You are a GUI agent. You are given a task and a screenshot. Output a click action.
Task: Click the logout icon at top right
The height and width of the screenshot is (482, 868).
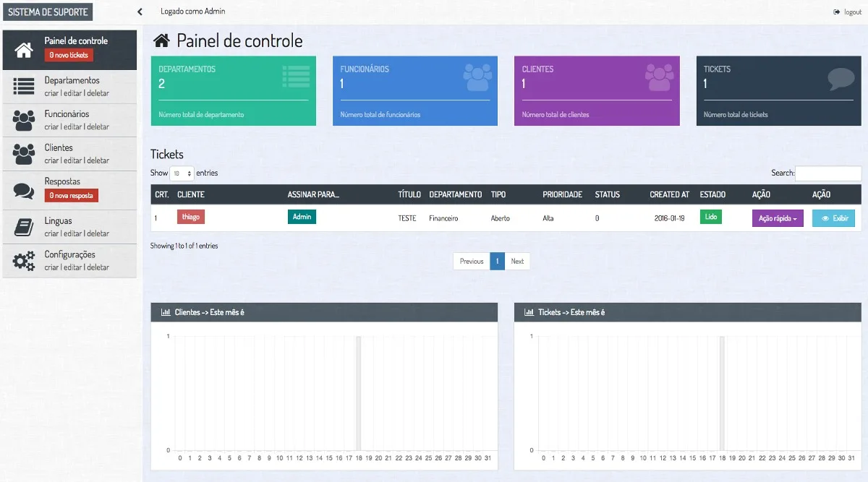[837, 12]
